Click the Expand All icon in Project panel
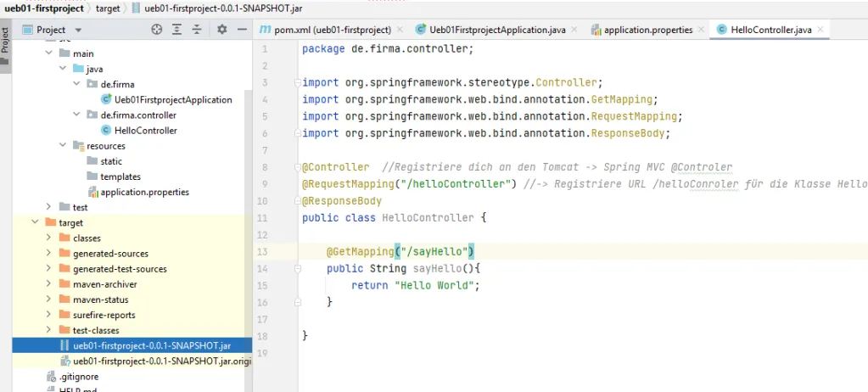 tap(176, 30)
